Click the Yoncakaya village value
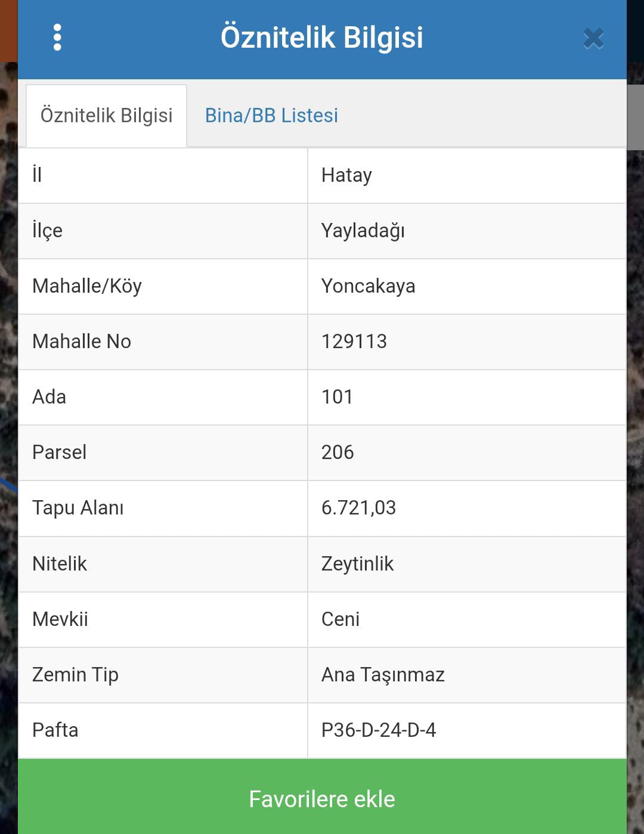Image resolution: width=644 pixels, height=834 pixels. click(368, 286)
